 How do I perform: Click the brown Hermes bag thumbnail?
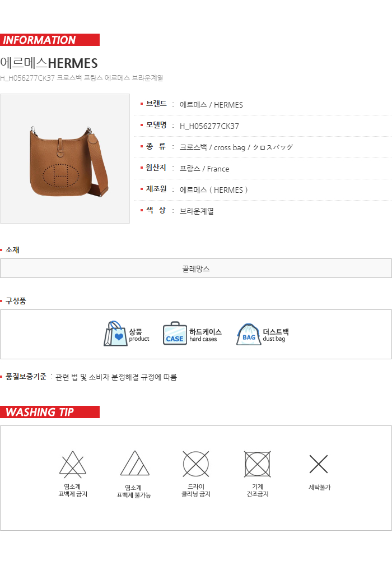65,159
